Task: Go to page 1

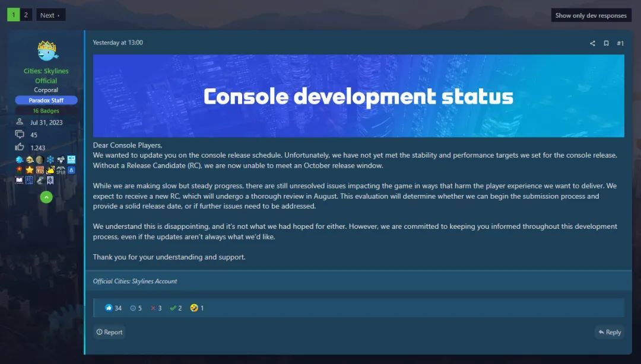Action: 14,15
